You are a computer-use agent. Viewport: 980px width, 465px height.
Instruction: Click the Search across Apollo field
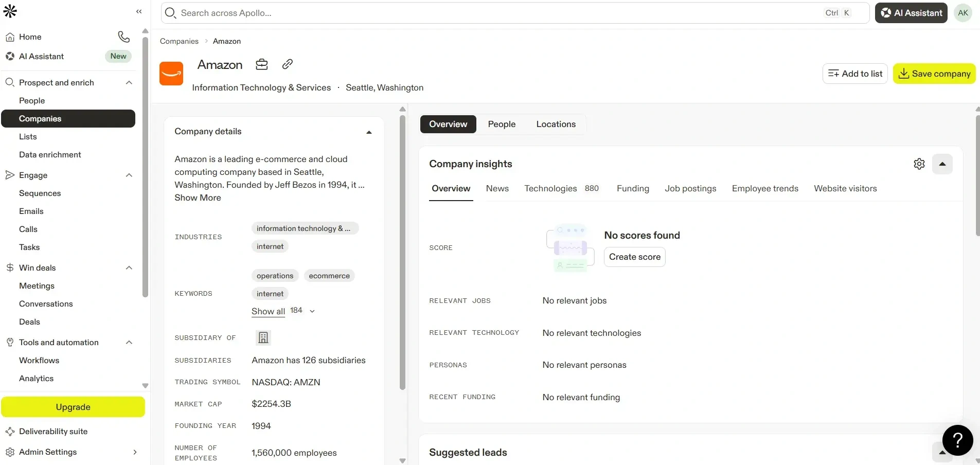pyautogui.click(x=494, y=13)
